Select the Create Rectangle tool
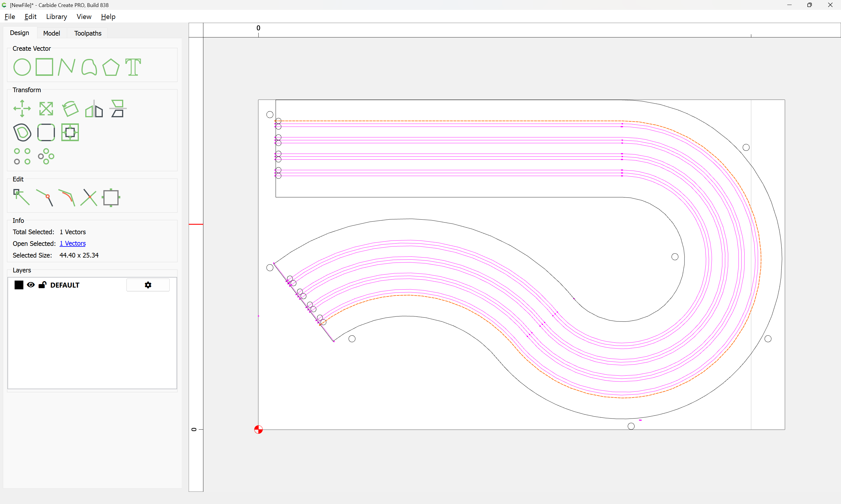841x504 pixels. pyautogui.click(x=44, y=67)
